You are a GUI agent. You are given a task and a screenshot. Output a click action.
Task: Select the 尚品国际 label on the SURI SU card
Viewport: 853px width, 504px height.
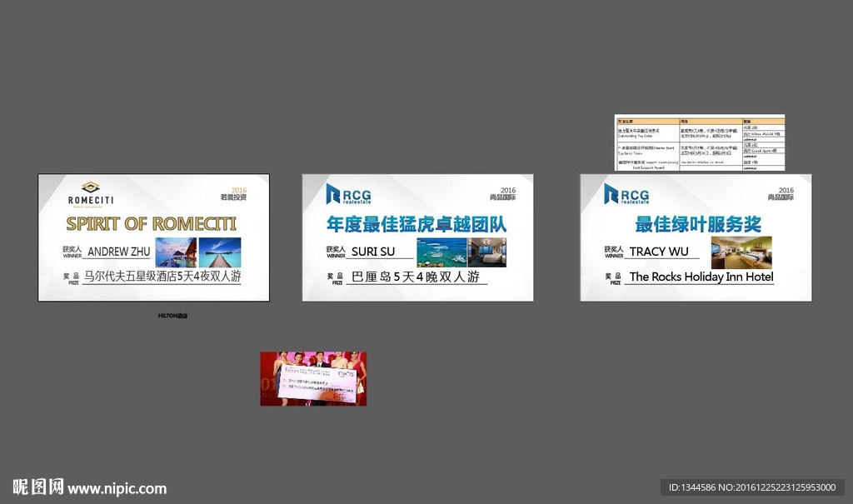click(502, 197)
